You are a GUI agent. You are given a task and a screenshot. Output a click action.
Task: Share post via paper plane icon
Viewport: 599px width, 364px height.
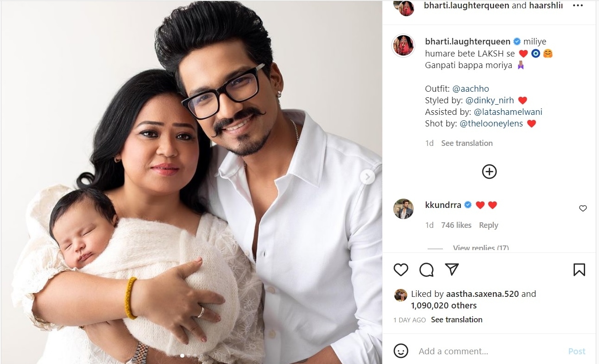click(452, 269)
